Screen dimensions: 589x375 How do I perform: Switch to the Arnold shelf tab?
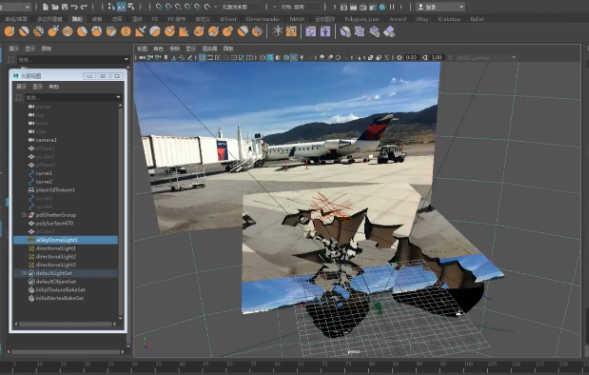click(398, 19)
